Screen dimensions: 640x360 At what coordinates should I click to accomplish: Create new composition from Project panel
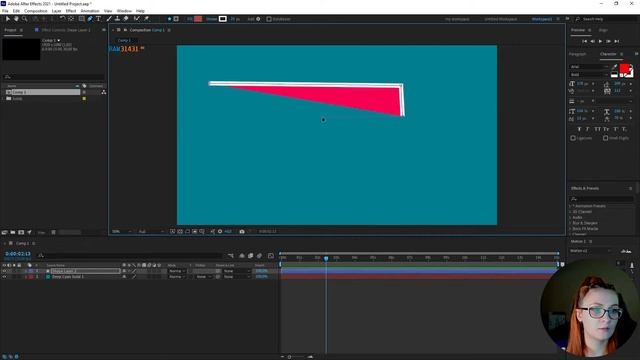pyautogui.click(x=21, y=232)
